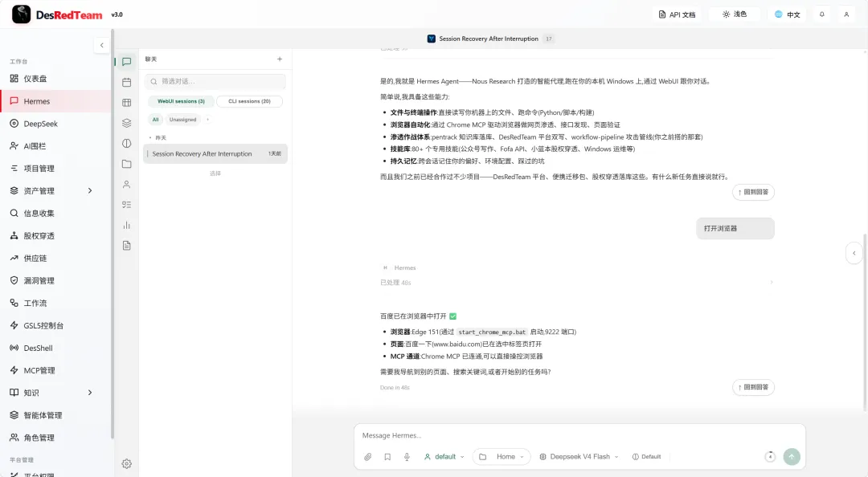Switch to WebUI sessions tab
Image resolution: width=868 pixels, height=477 pixels.
pos(181,101)
